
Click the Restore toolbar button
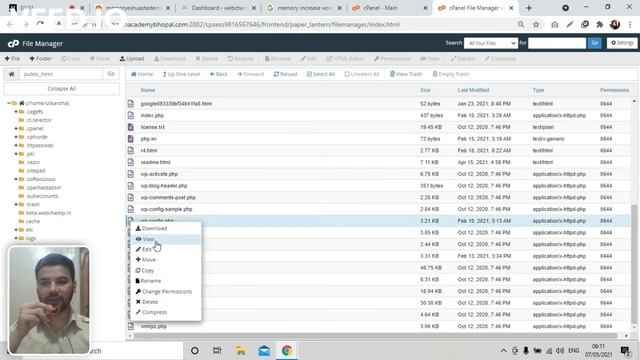tap(240, 59)
